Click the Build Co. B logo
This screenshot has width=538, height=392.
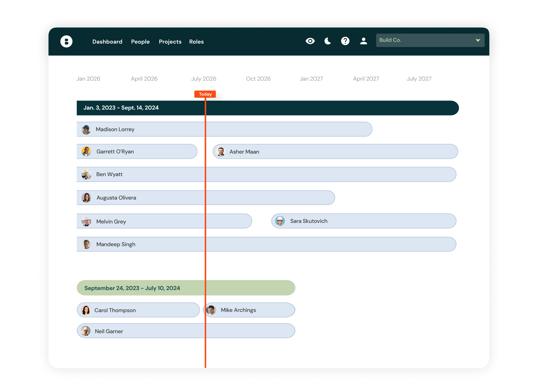[x=66, y=41]
